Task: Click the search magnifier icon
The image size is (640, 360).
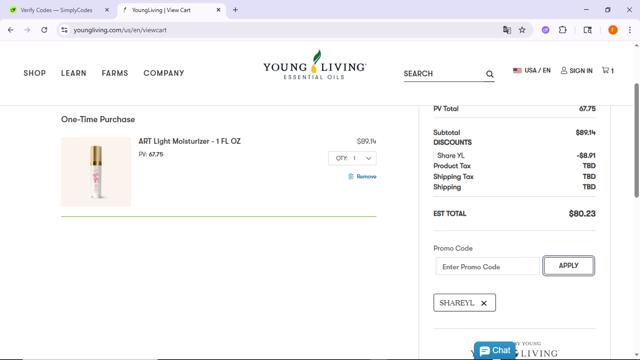Action: click(489, 74)
